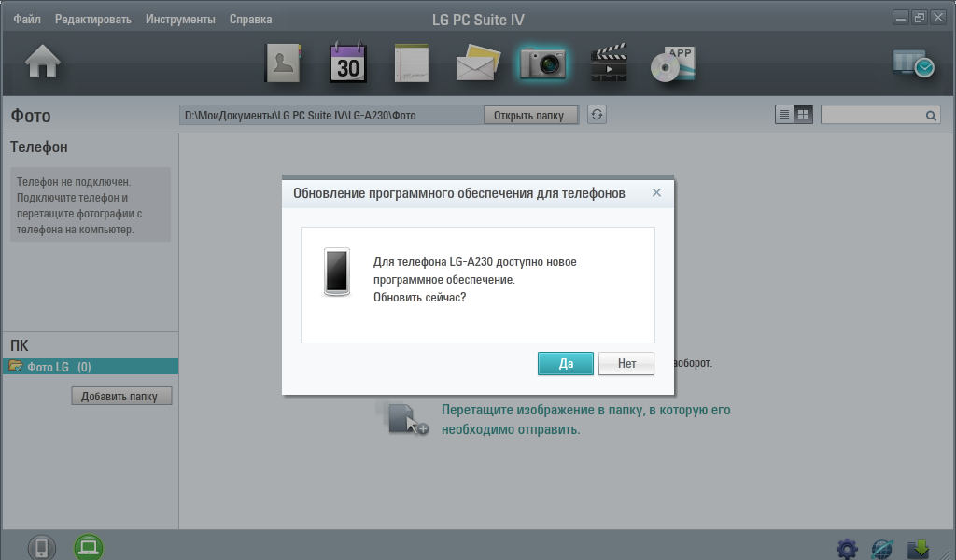Switch to list view mode
The image size is (956, 560).
[784, 115]
